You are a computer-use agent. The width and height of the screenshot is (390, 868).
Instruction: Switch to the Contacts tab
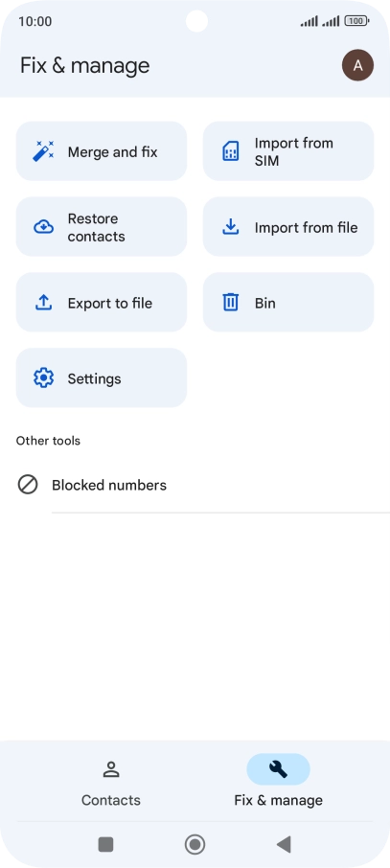coord(111,781)
